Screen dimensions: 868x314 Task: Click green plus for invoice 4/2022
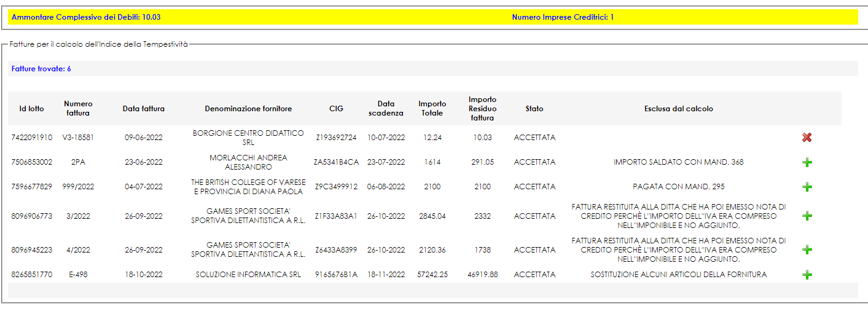coord(807,250)
